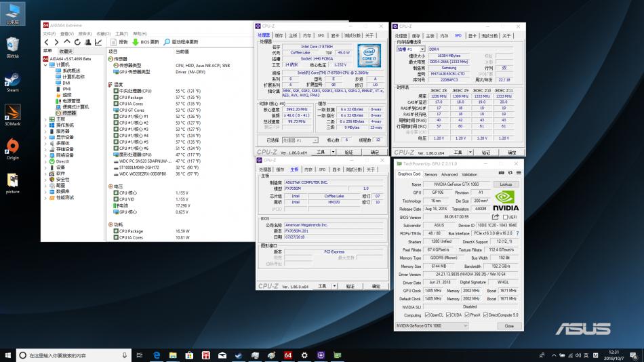Click the BIOS export share icon in GPU-Z
This screenshot has height=362, width=644.
[497, 217]
